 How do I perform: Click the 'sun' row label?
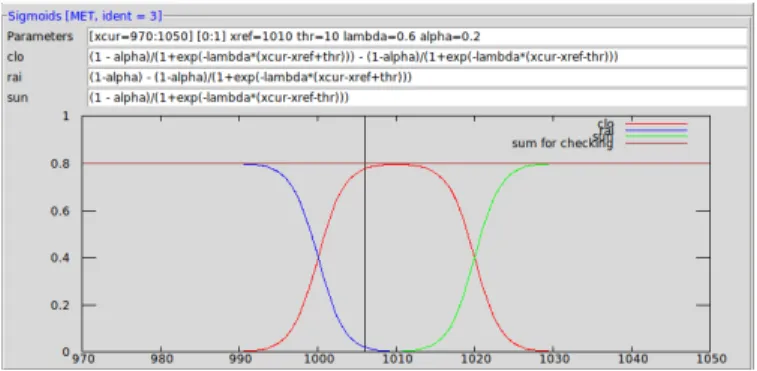point(17,98)
